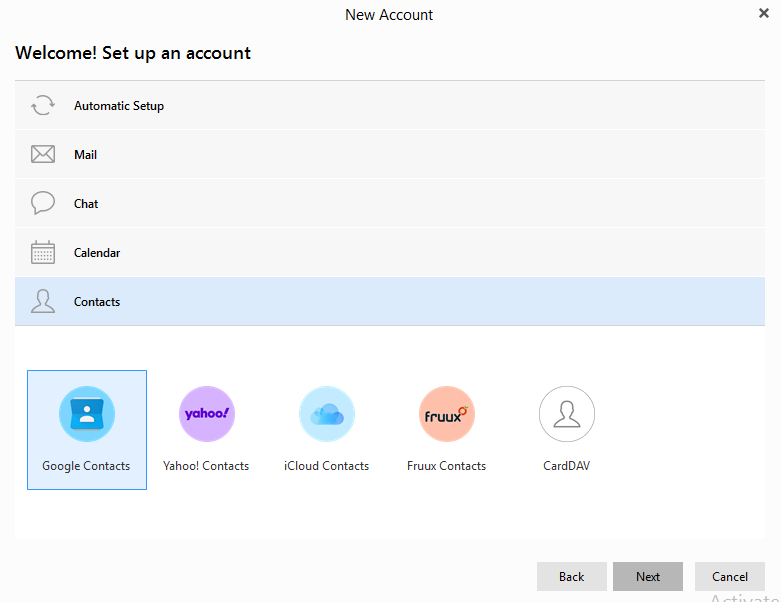781x602 pixels.
Task: Expand the Automatic Setup section label
Action: pyautogui.click(x=119, y=106)
